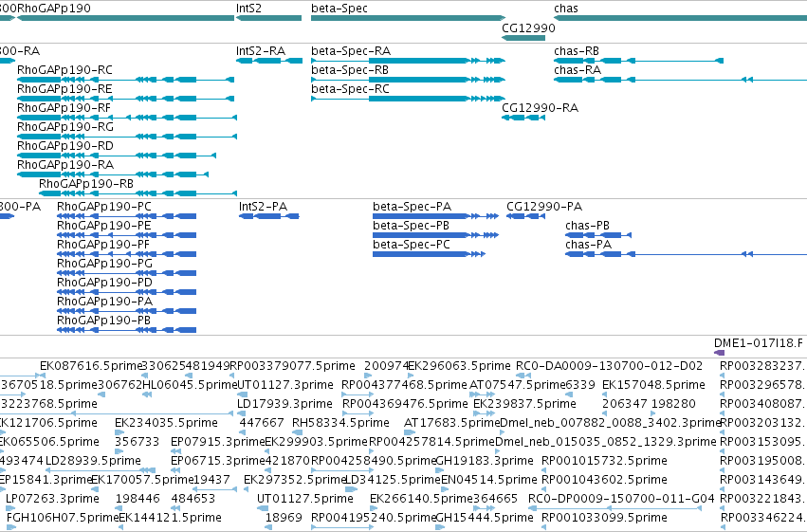Click the RhoGAPp190-PC protein label
The height and width of the screenshot is (532, 807).
(104, 207)
